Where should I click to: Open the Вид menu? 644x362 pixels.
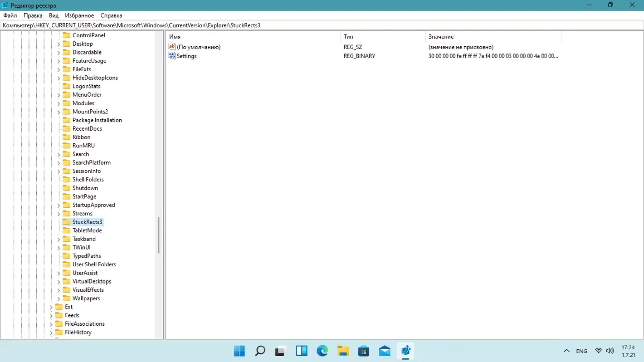(x=54, y=15)
